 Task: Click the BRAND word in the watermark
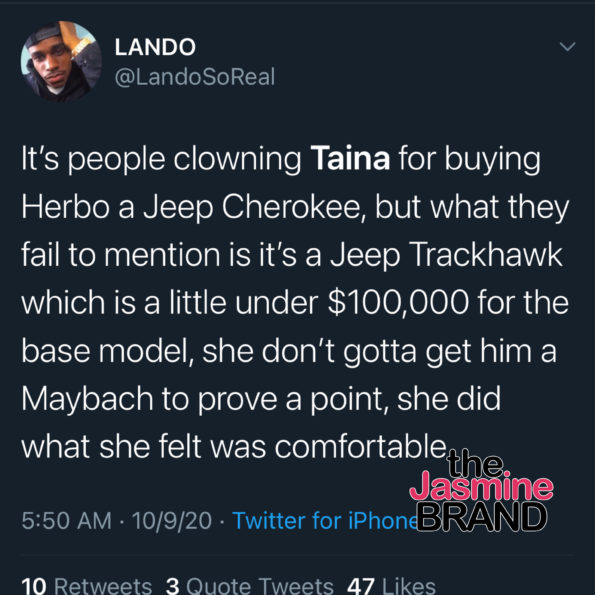pos(482,516)
